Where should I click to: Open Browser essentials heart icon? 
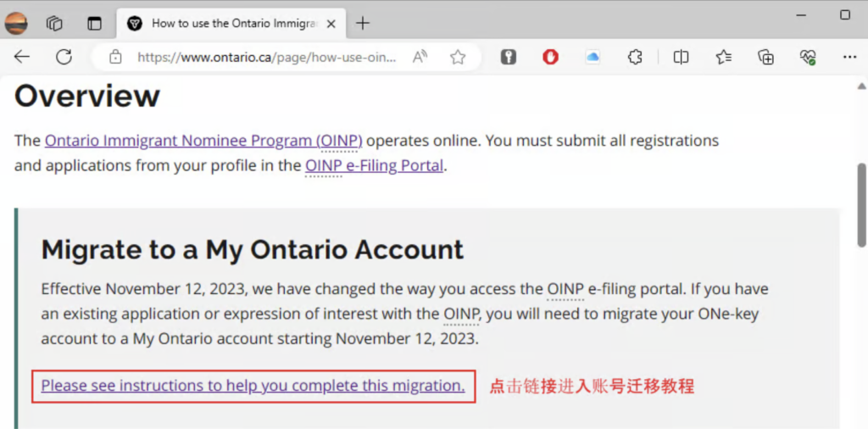[808, 57]
